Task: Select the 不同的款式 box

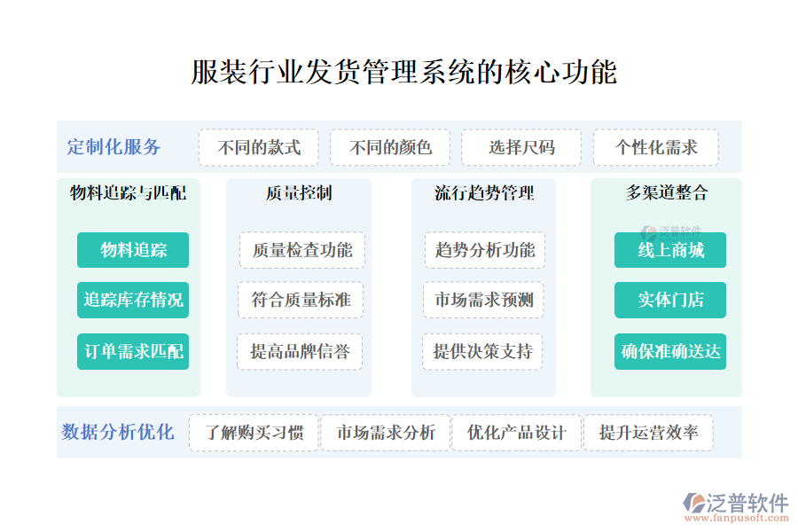Action: tap(258, 147)
